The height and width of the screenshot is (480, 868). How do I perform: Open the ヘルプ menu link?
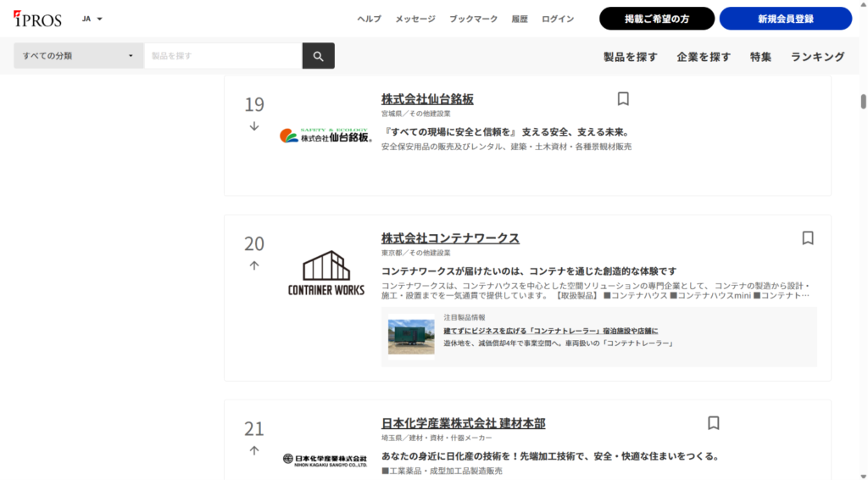click(x=370, y=19)
